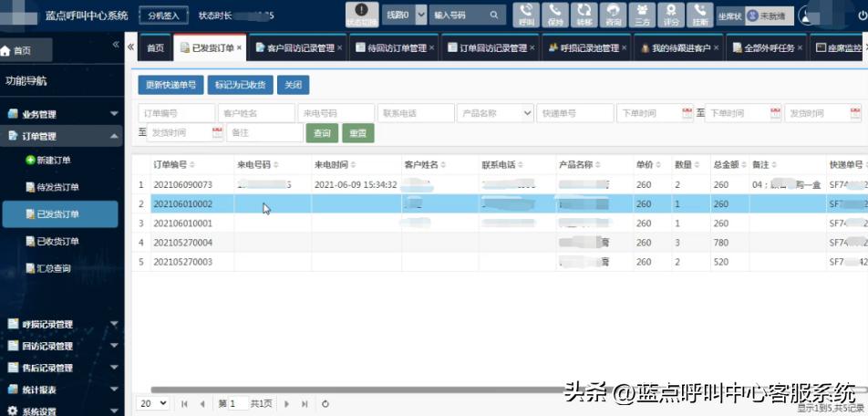Change the page size dropdown showing 20
This screenshot has height=416, width=868.
(x=152, y=403)
